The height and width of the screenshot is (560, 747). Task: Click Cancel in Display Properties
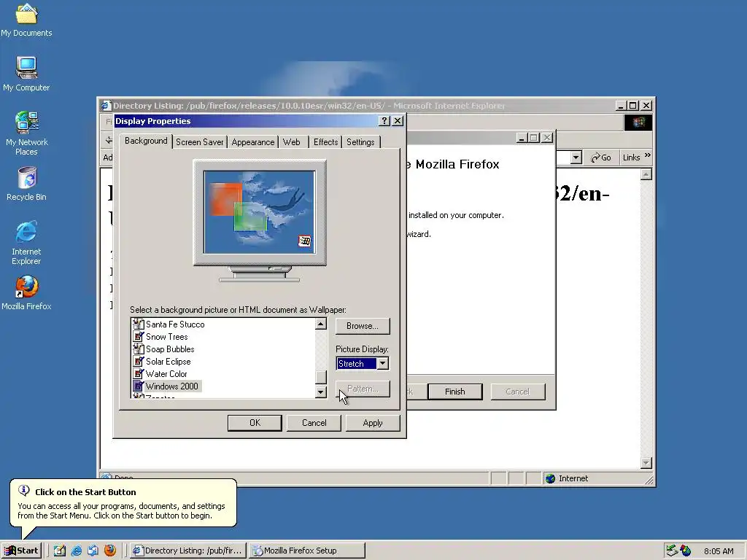tap(314, 423)
